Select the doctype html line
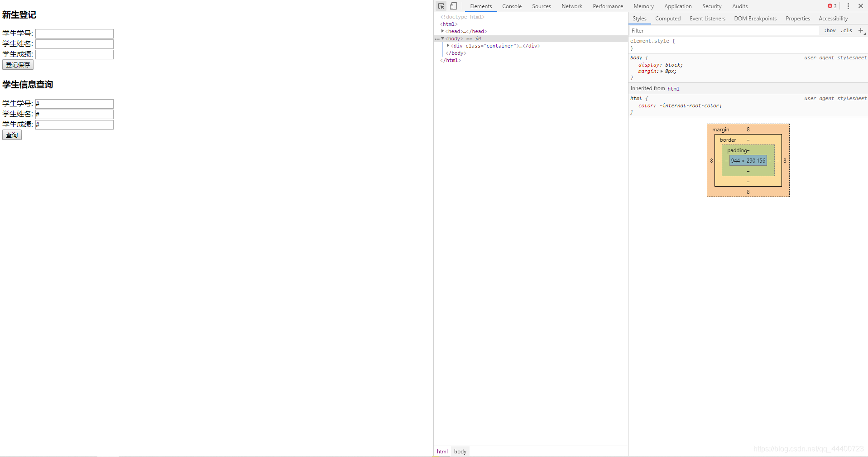Viewport: 868px width, 457px height. (462, 17)
